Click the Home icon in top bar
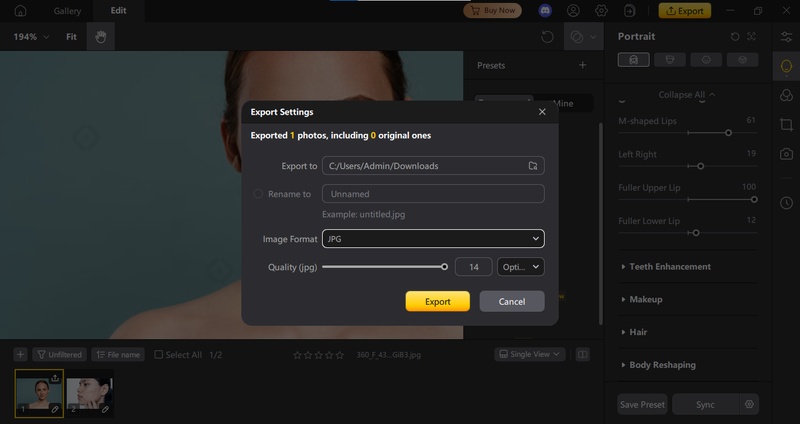Image resolution: width=800 pixels, height=424 pixels. click(x=20, y=11)
